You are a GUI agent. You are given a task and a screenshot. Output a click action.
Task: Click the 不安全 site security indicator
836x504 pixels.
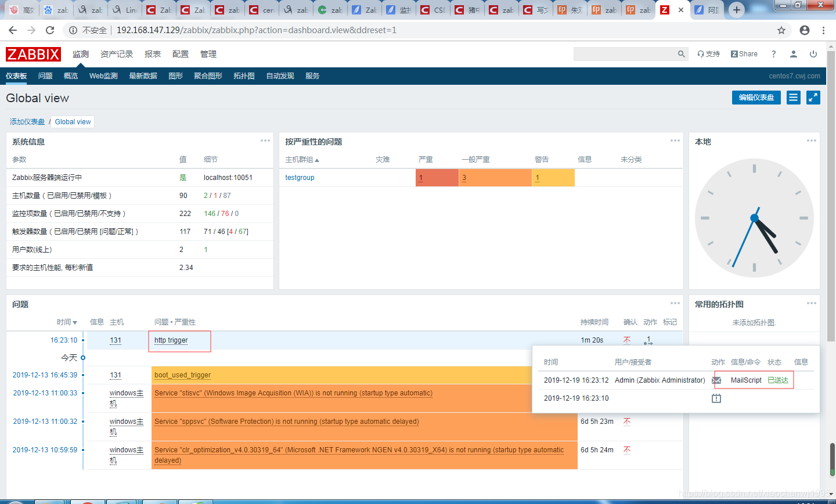click(88, 30)
